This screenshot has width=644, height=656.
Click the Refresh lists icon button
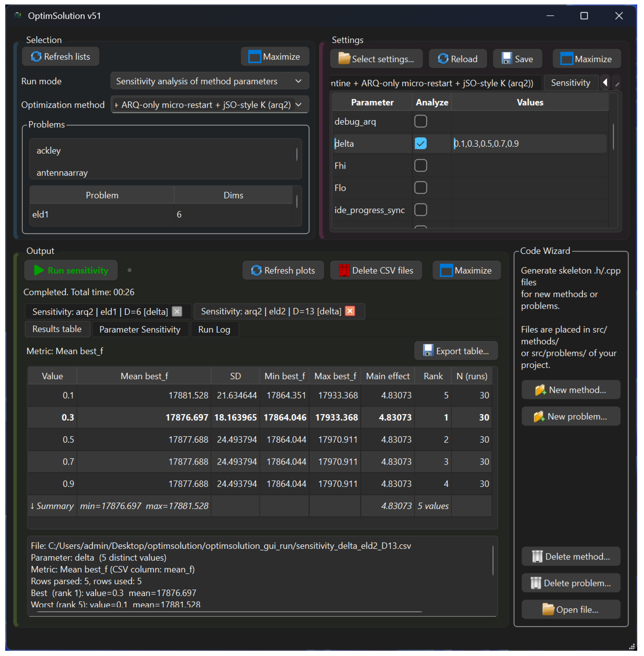[36, 57]
